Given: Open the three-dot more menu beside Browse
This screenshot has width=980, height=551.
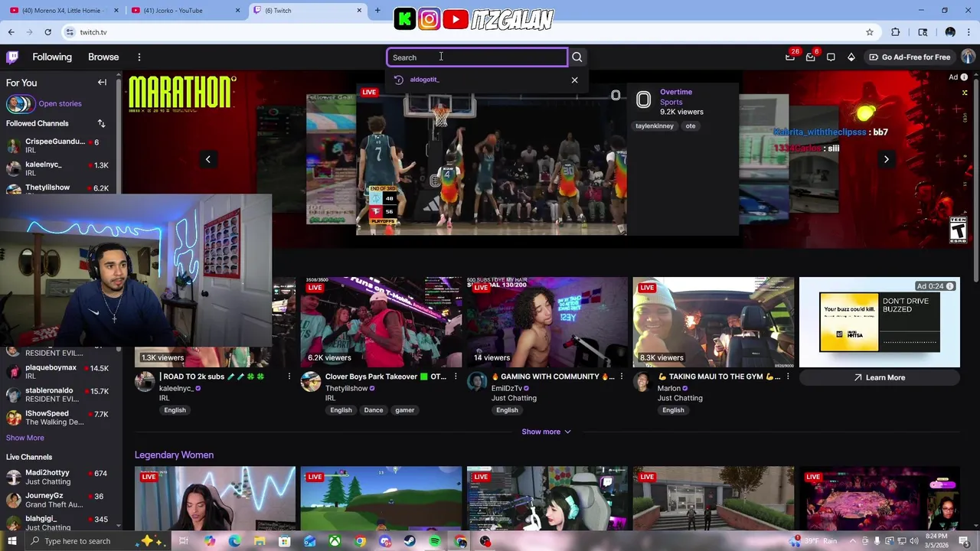Looking at the screenshot, I should [139, 57].
